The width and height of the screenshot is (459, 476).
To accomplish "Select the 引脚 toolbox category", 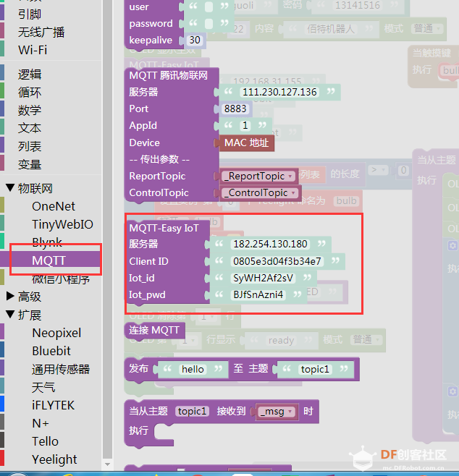I will point(30,14).
